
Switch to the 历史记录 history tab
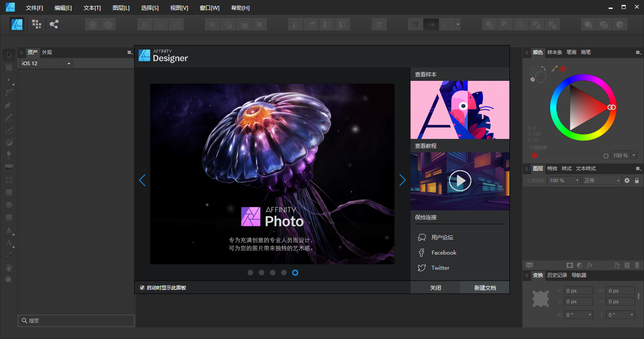[557, 275]
